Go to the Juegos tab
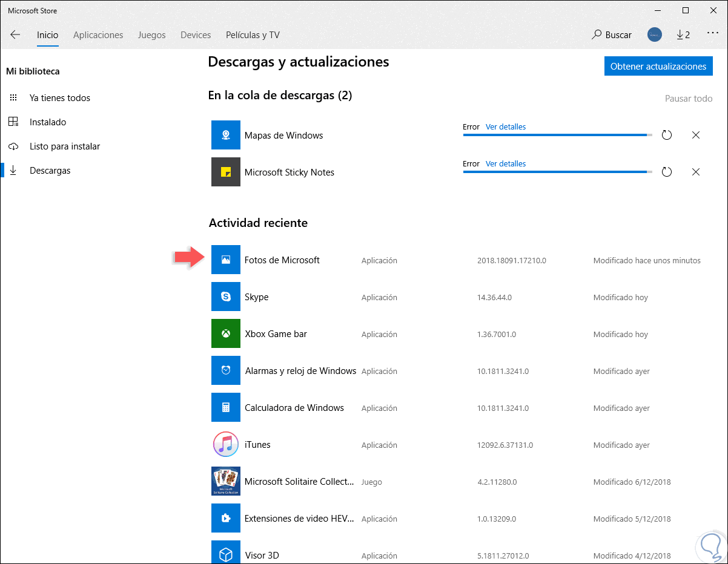This screenshot has width=728, height=564. coord(151,34)
